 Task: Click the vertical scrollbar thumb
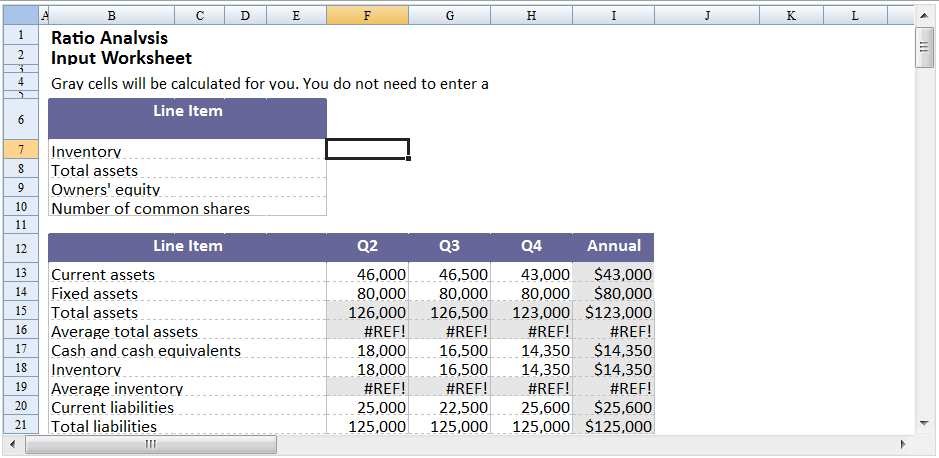(923, 47)
